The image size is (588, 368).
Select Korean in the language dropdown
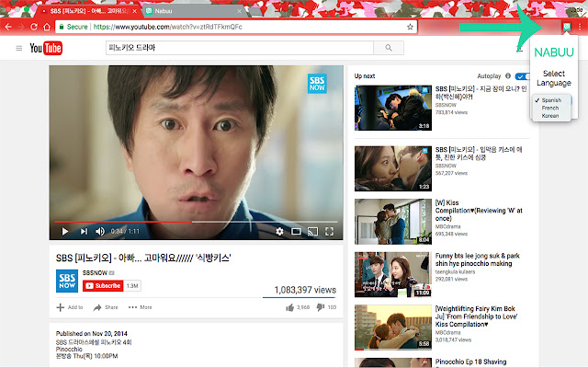[551, 116]
